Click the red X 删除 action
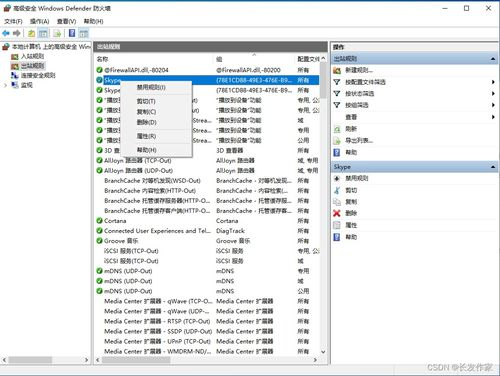500x376 pixels. pyautogui.click(x=337, y=214)
